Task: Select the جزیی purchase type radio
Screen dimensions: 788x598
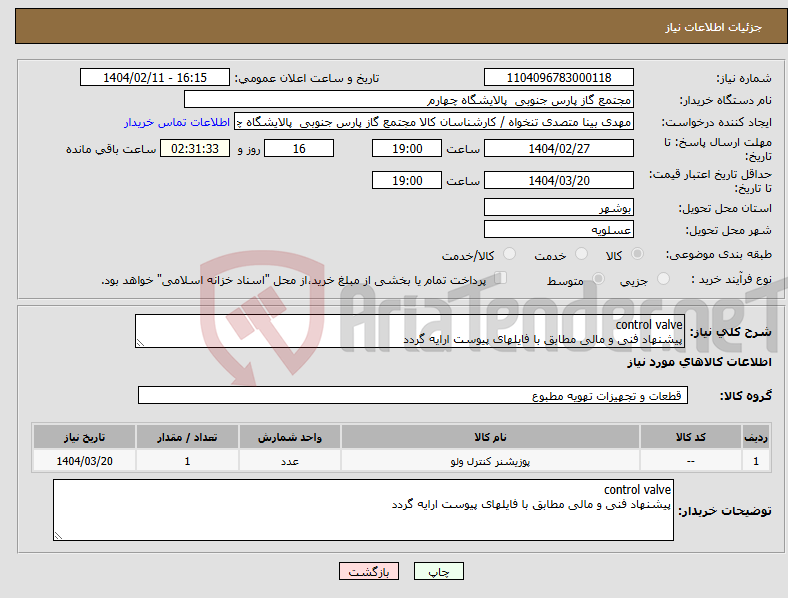Action: click(663, 278)
